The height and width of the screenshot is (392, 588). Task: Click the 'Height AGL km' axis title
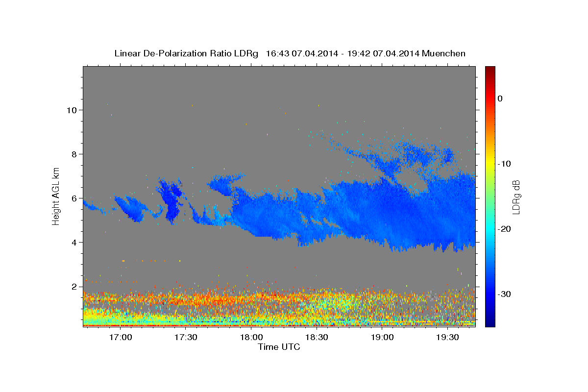[56, 196]
